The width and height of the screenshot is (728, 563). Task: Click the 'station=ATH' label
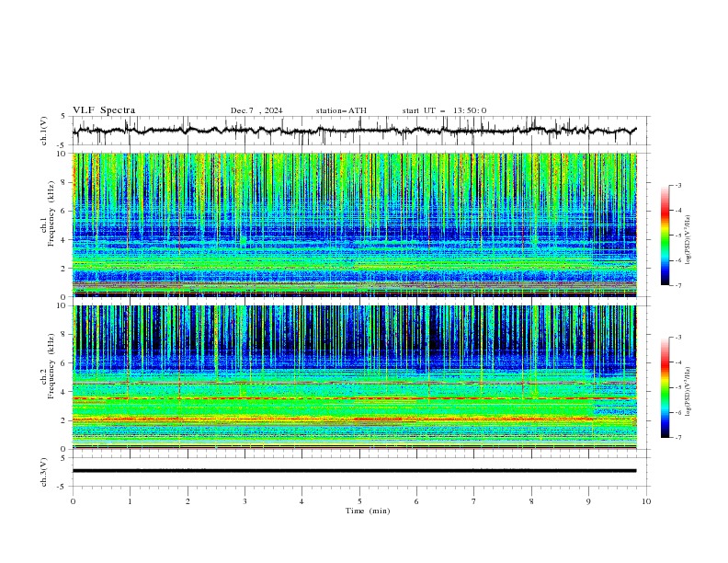coord(341,110)
